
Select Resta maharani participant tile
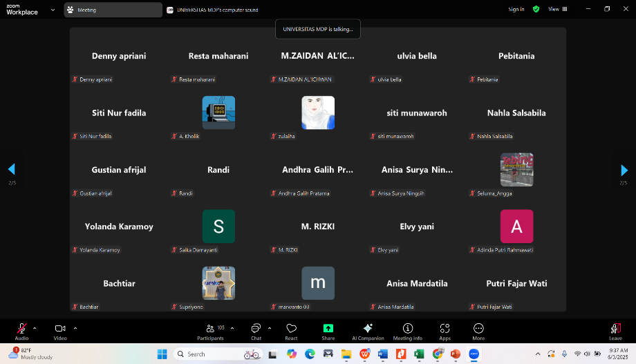click(218, 56)
